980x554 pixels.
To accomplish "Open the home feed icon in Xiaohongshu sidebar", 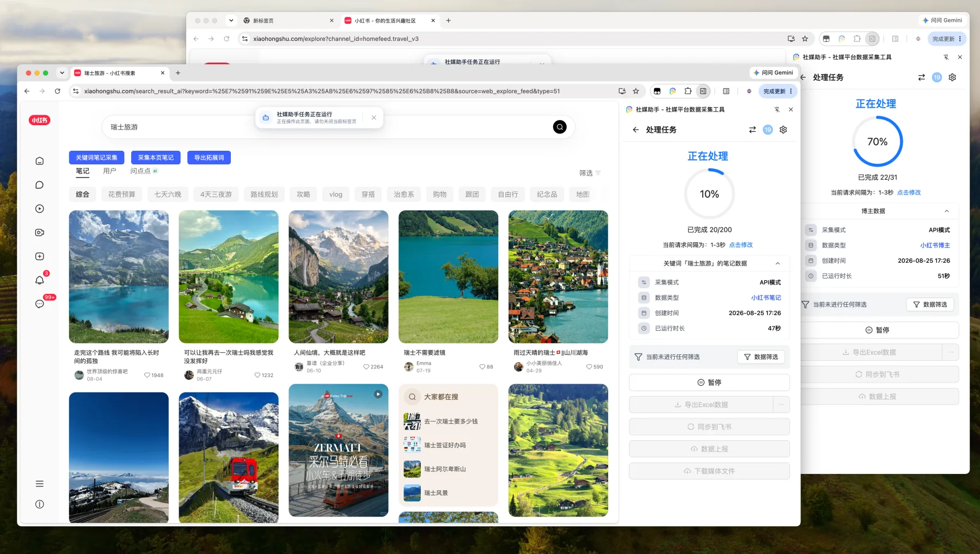I will [40, 161].
